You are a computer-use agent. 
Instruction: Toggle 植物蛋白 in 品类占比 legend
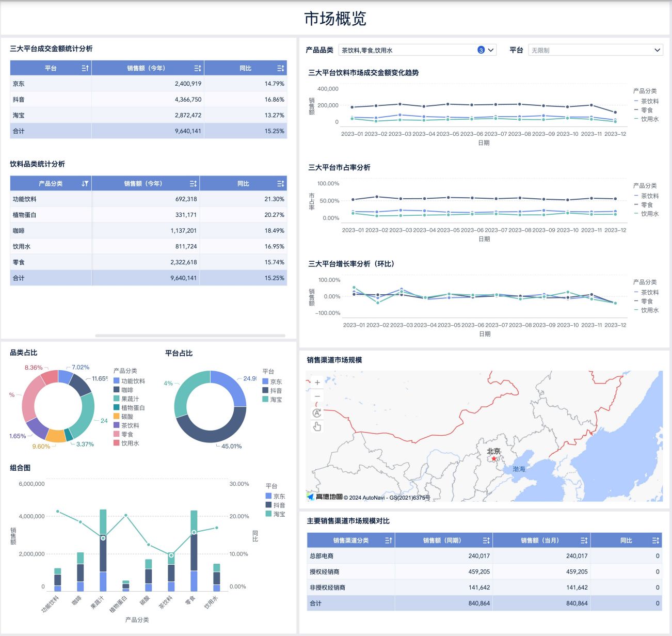coord(129,408)
